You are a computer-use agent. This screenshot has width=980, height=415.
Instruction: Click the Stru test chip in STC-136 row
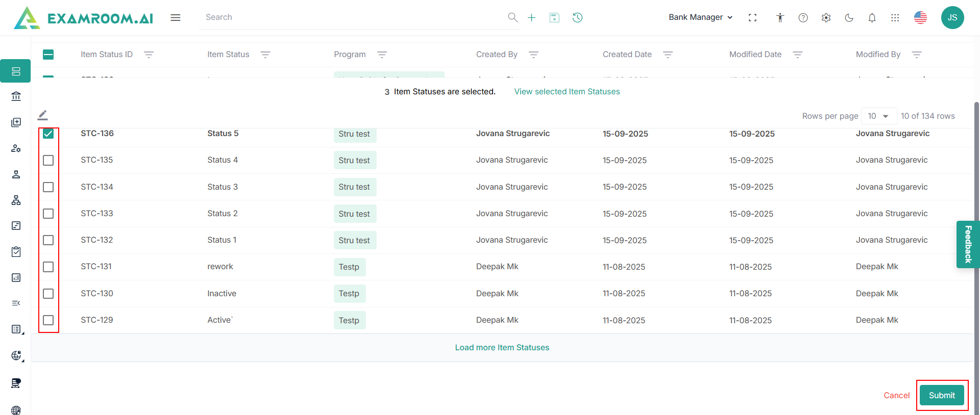coord(355,134)
